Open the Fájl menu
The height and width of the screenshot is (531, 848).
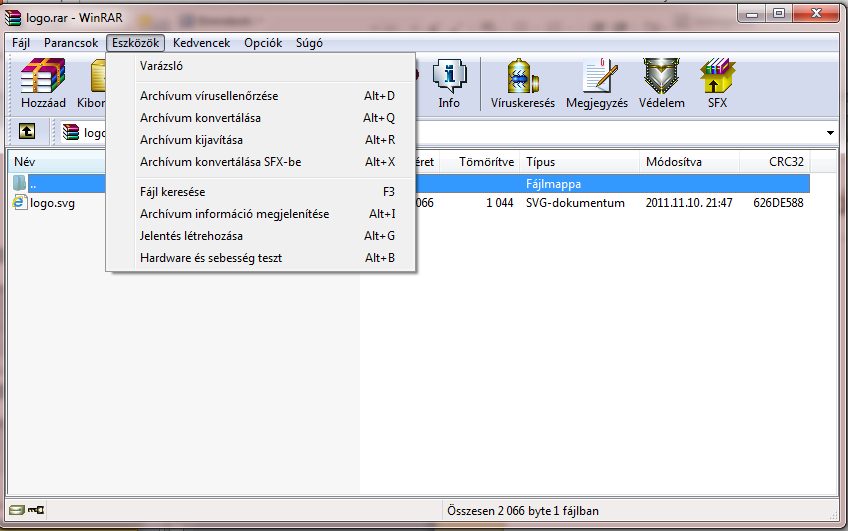pyautogui.click(x=21, y=43)
